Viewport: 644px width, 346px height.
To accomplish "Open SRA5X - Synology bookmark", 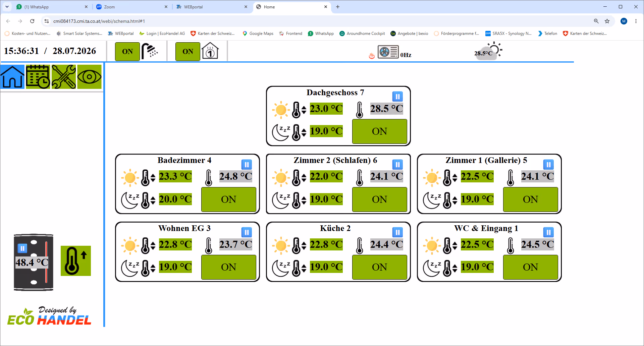I will pyautogui.click(x=508, y=34).
